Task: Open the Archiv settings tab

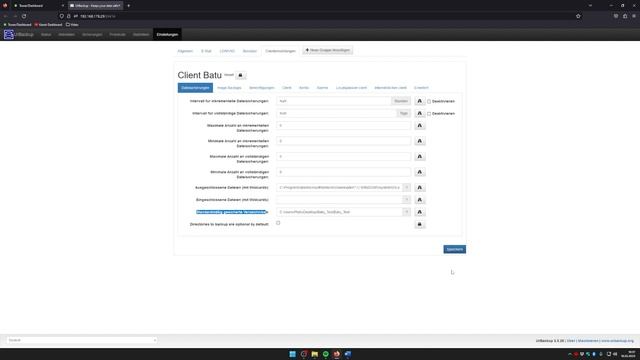Action: (x=304, y=88)
